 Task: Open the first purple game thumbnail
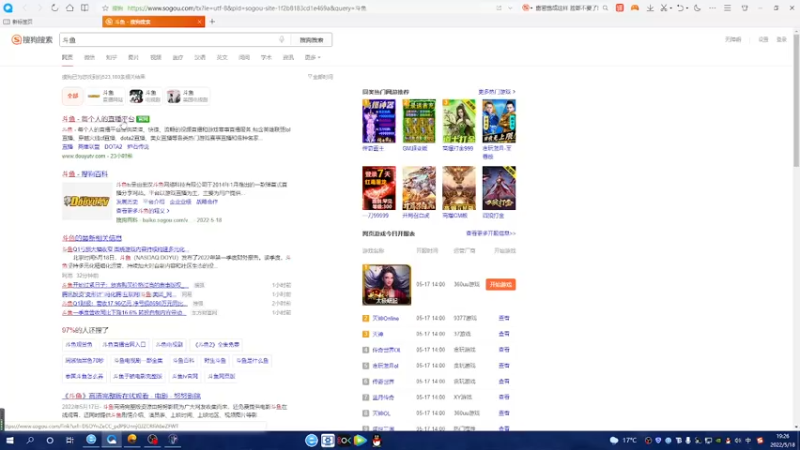coord(379,121)
